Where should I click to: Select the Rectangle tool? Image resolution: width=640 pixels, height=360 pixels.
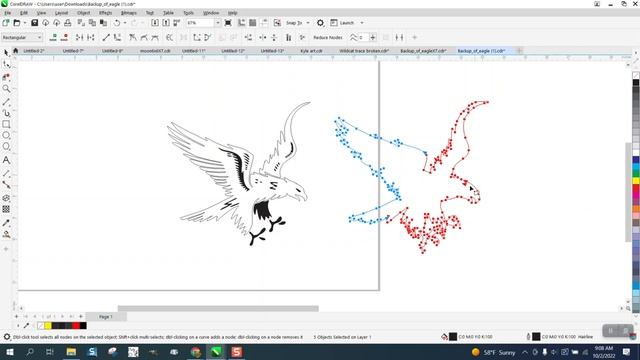coord(6,124)
